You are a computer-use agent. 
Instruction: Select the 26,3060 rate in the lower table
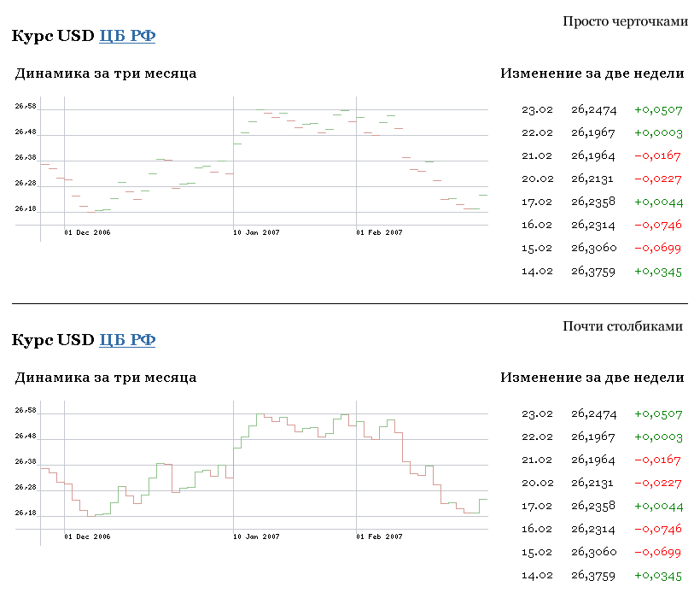[x=593, y=553]
